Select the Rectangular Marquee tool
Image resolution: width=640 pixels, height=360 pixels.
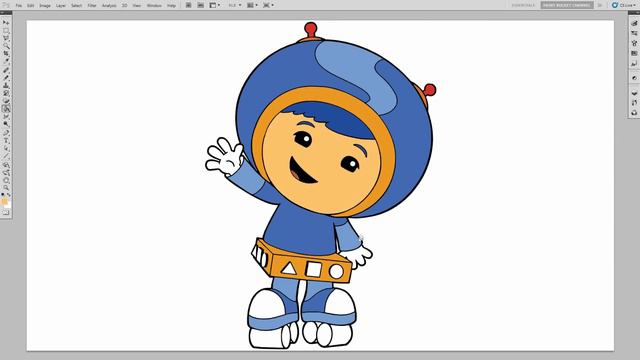click(x=6, y=31)
